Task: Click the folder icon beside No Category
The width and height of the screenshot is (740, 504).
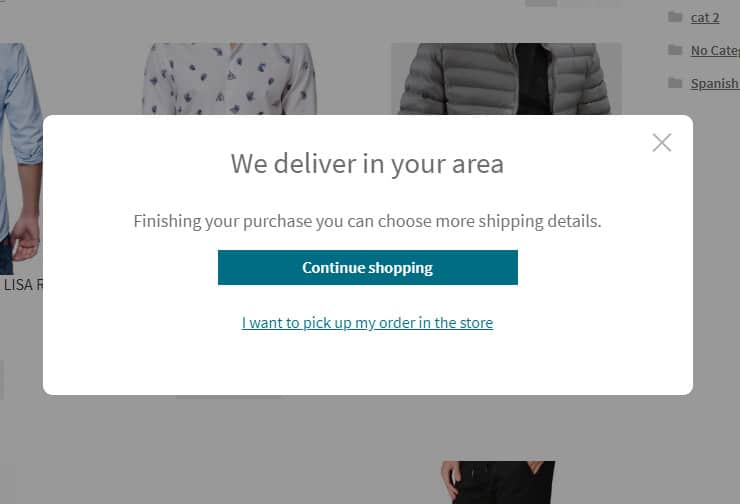Action: [x=675, y=50]
